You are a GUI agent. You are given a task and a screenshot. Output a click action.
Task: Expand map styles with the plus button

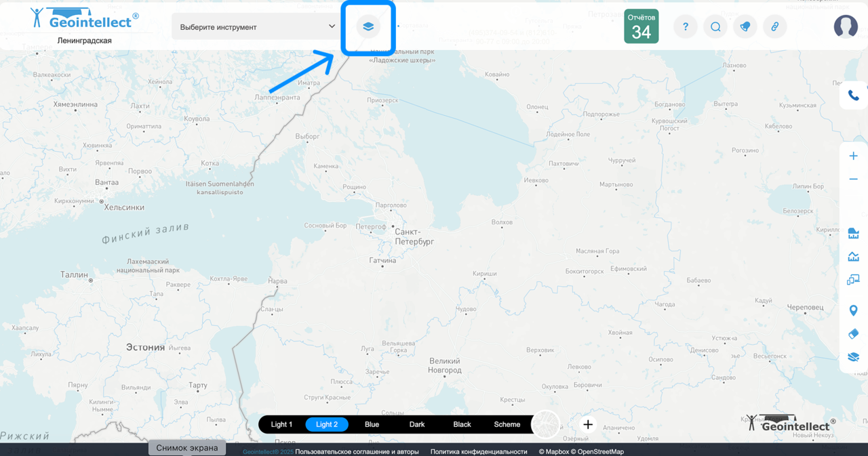pos(588,425)
